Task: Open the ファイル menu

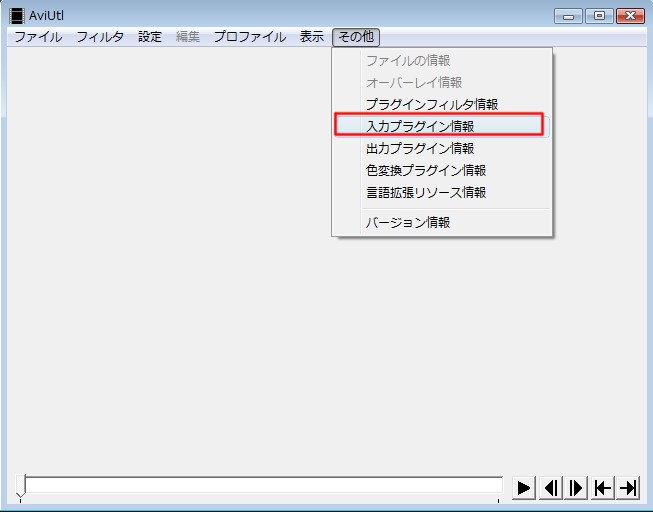Action: pyautogui.click(x=37, y=37)
